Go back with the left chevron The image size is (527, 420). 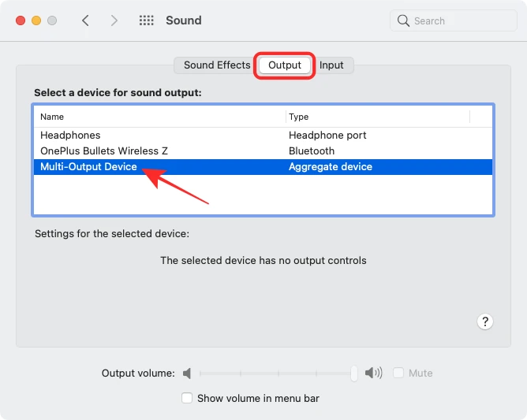pyautogui.click(x=85, y=20)
